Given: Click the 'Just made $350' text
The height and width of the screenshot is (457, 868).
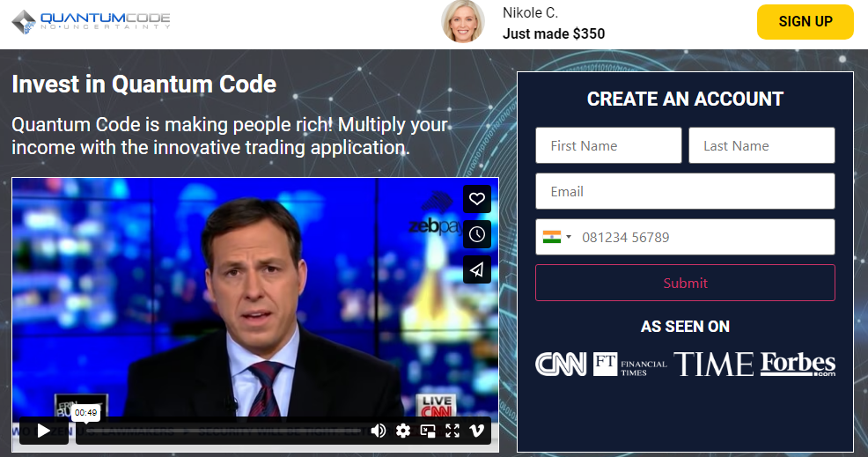Looking at the screenshot, I should [x=554, y=33].
